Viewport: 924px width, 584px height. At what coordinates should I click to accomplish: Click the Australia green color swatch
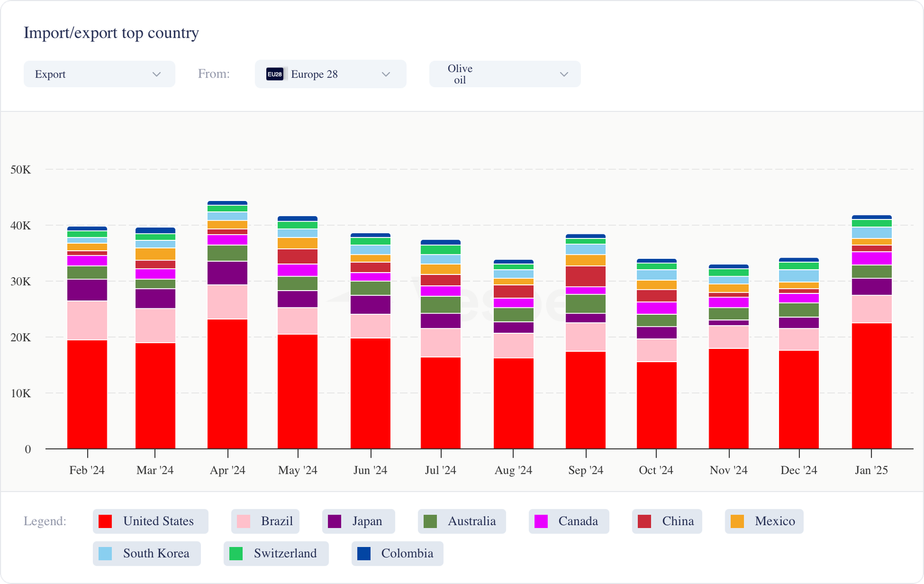click(430, 521)
